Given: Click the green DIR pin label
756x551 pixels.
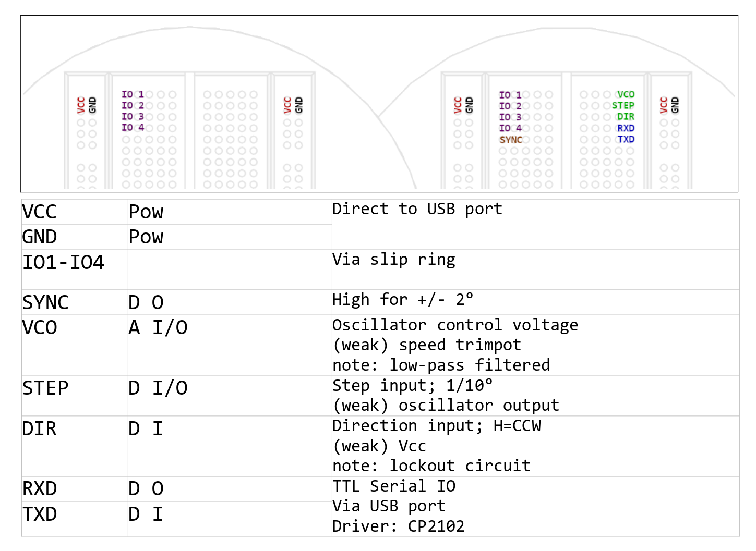Looking at the screenshot, I should pyautogui.click(x=626, y=117).
